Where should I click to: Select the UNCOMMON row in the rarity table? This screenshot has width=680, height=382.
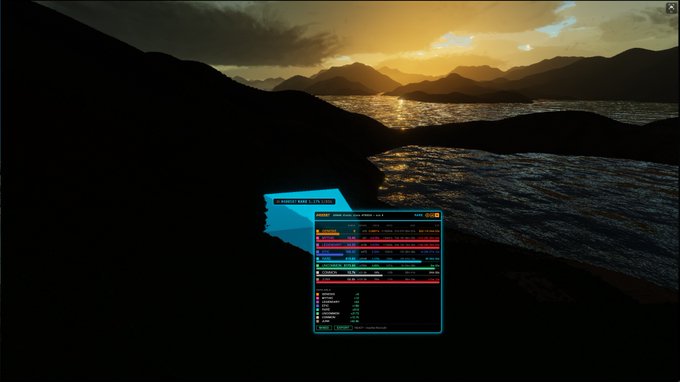click(378, 266)
